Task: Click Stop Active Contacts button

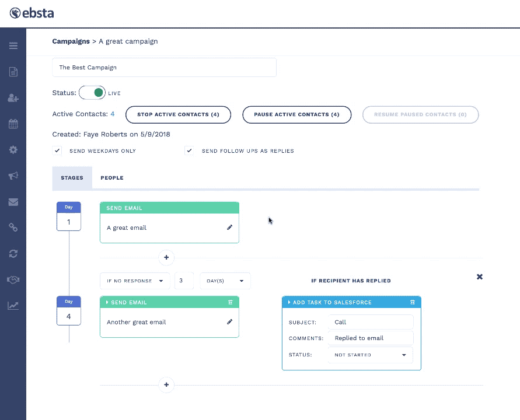Action: click(178, 115)
